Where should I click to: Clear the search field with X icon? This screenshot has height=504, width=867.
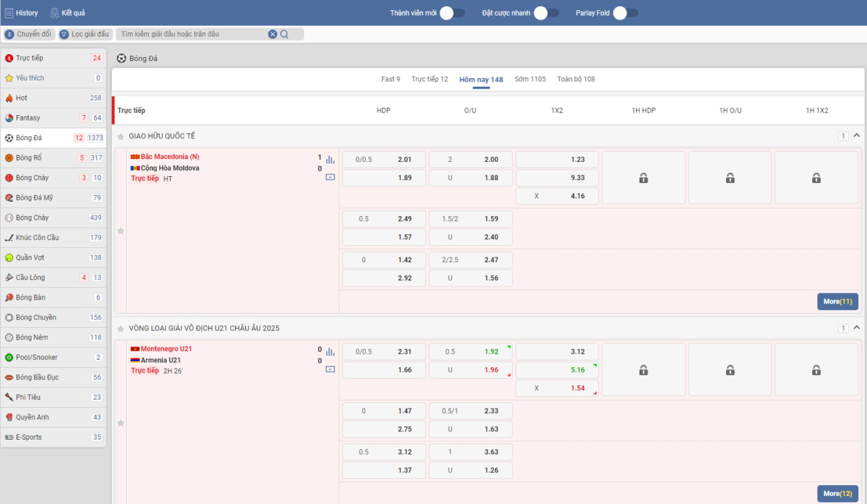click(272, 34)
